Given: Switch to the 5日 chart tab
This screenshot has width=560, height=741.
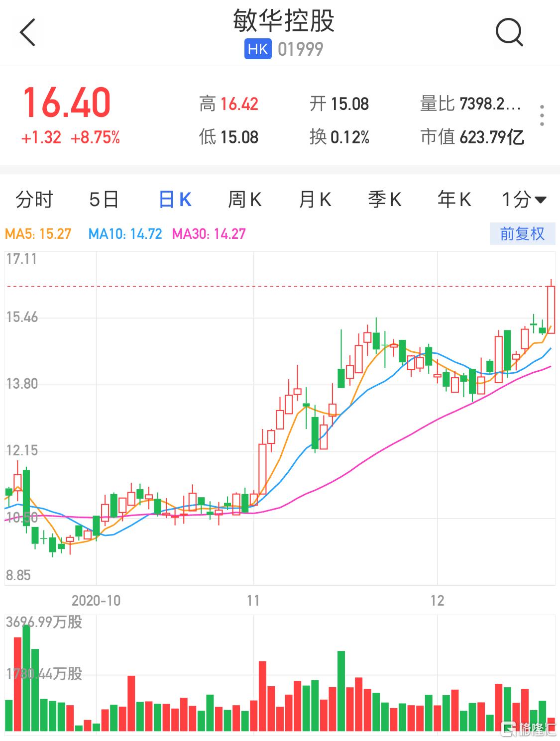Looking at the screenshot, I should (x=104, y=200).
